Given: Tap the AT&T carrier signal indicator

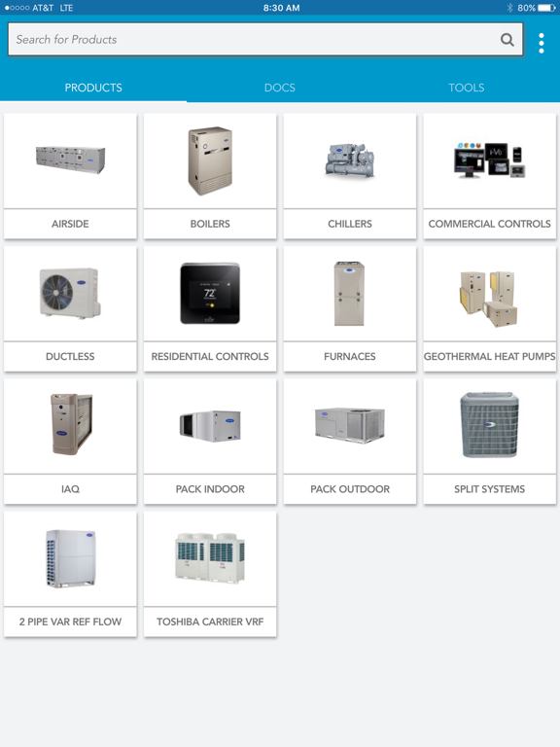Looking at the screenshot, I should (28, 8).
